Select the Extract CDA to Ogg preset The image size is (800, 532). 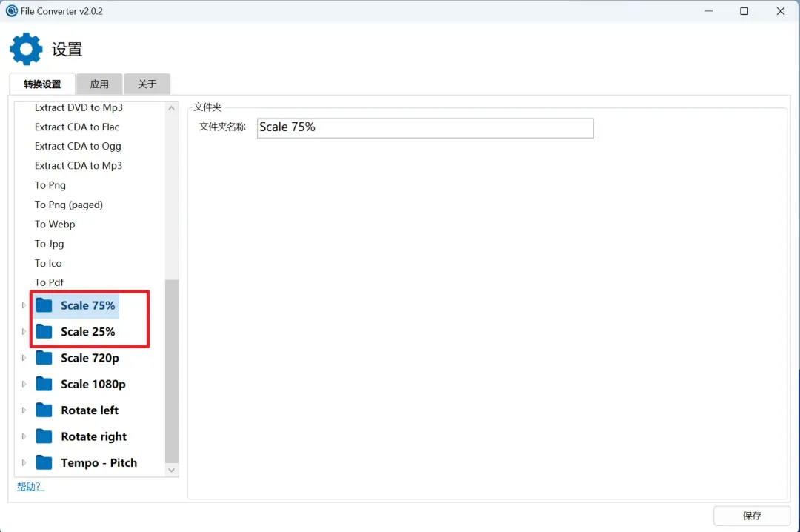tap(78, 147)
